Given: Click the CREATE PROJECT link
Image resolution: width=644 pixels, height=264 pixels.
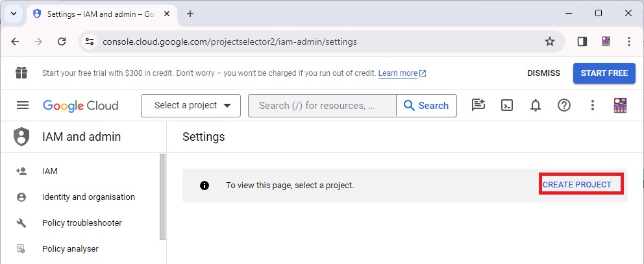Looking at the screenshot, I should tap(576, 185).
